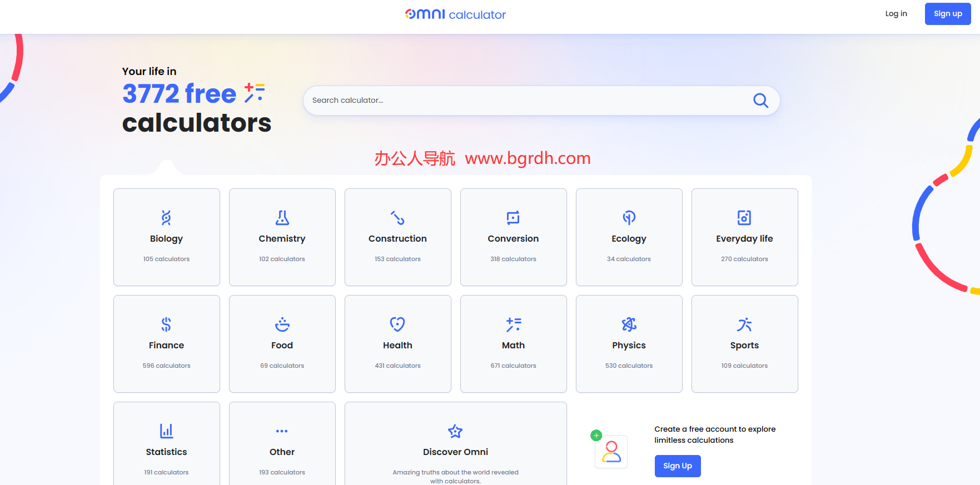Image resolution: width=980 pixels, height=485 pixels.
Task: Click '596 calculators' under Finance
Action: (x=166, y=366)
